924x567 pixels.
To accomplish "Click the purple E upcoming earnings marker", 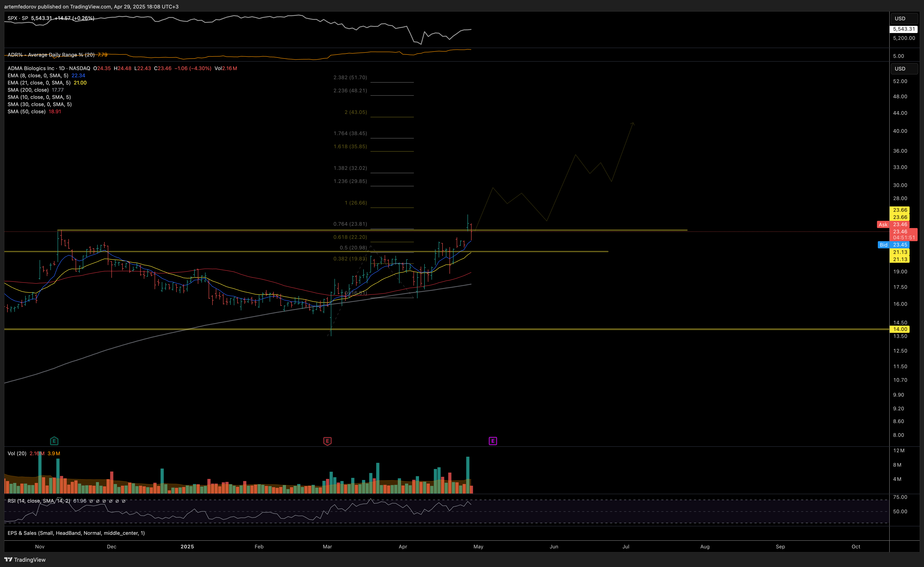I will [493, 441].
